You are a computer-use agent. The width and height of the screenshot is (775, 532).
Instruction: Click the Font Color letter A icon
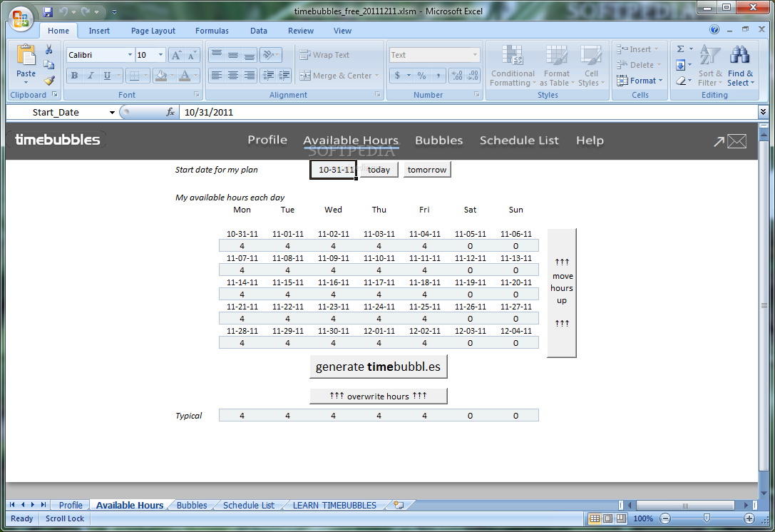[x=185, y=76]
